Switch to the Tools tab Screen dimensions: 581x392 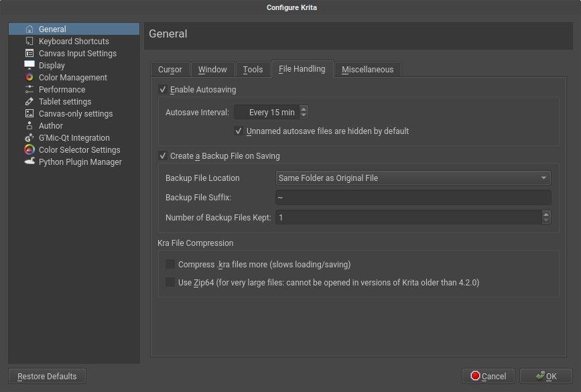pyautogui.click(x=253, y=69)
